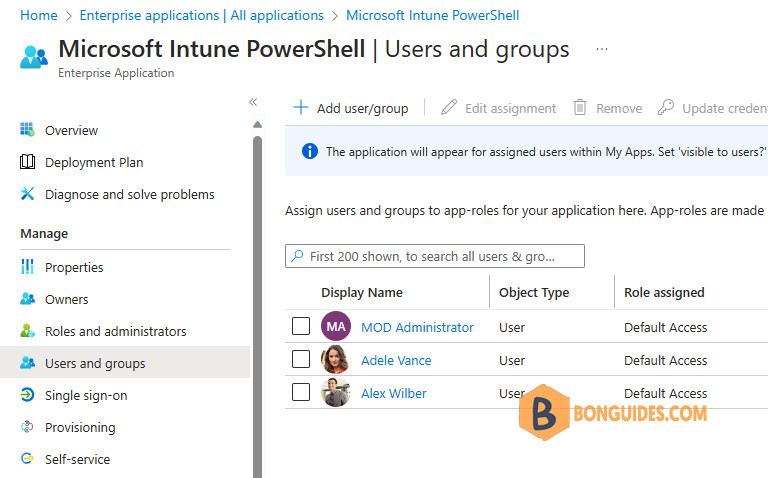The image size is (768, 478).
Task: Select Users and groups in sidebar
Action: click(125, 363)
